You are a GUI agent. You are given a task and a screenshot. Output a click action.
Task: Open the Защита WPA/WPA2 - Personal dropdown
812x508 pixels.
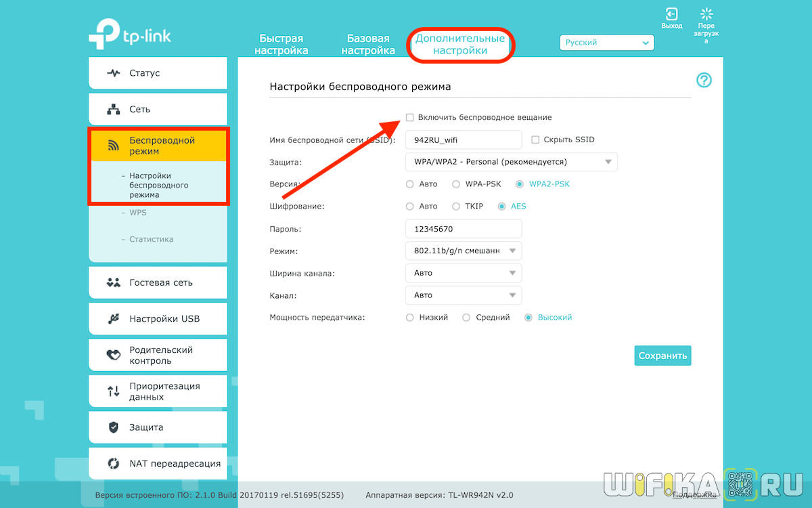[512, 162]
